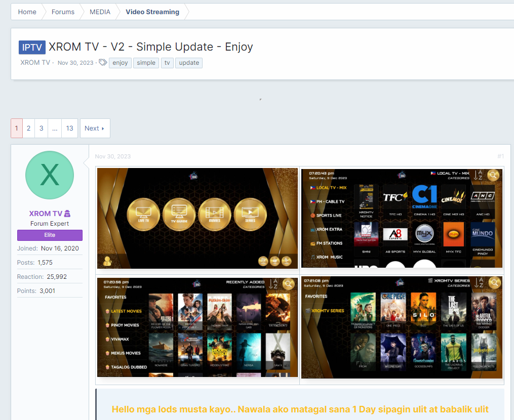Click the Live TV gold icon
Screen dimensions: 514x420
click(143, 215)
